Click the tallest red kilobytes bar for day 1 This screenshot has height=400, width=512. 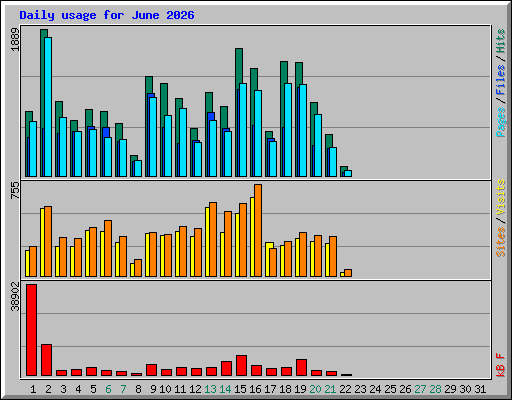click(x=31, y=330)
